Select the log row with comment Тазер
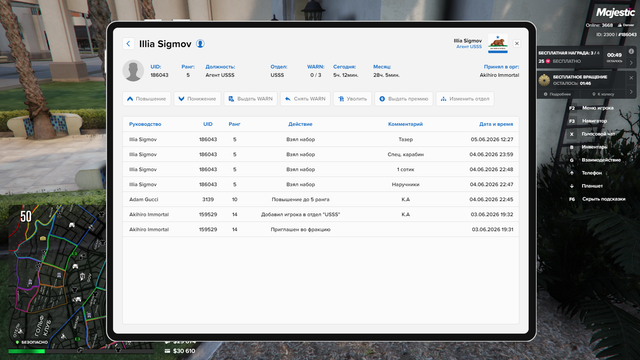Screen dimensions: 640x360 click(x=321, y=139)
